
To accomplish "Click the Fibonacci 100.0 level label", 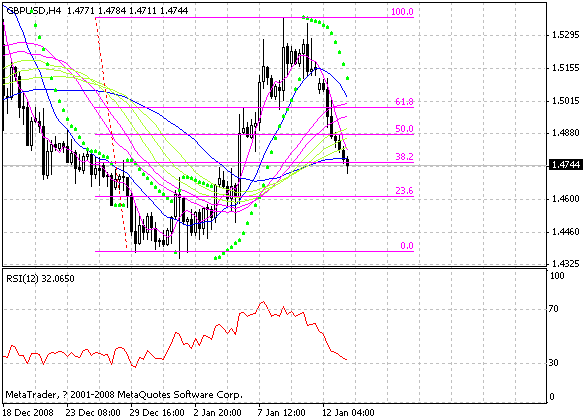I will (x=402, y=12).
